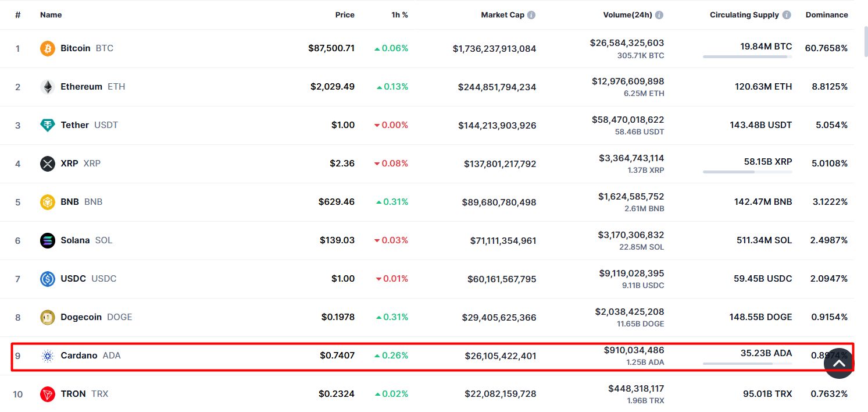Click the Dogecoin logo icon
The image size is (868, 412).
(x=47, y=317)
